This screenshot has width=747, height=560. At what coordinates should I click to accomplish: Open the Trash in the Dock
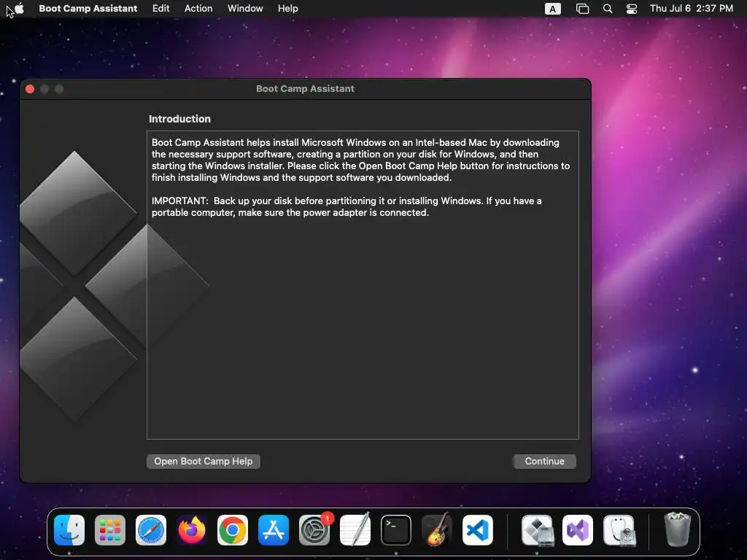coord(677,529)
